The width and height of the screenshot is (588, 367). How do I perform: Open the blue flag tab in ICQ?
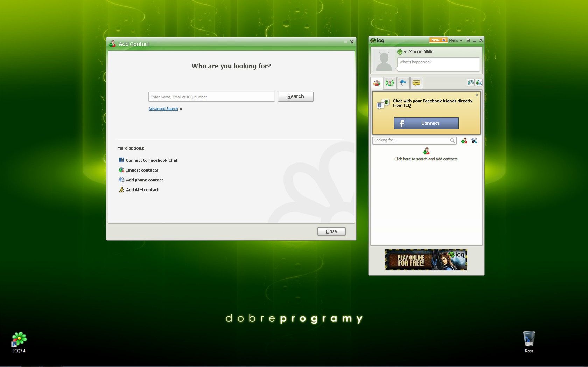tap(403, 83)
